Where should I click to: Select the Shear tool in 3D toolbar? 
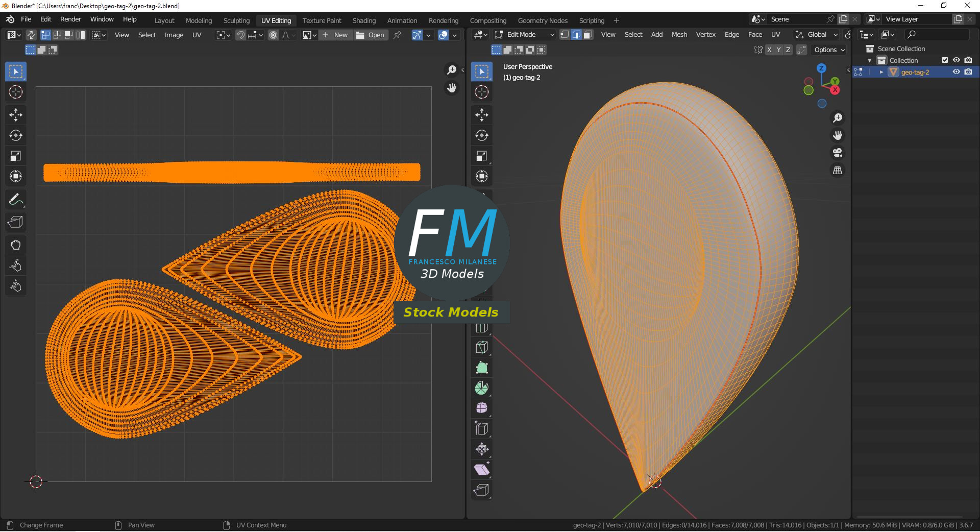pos(482,470)
